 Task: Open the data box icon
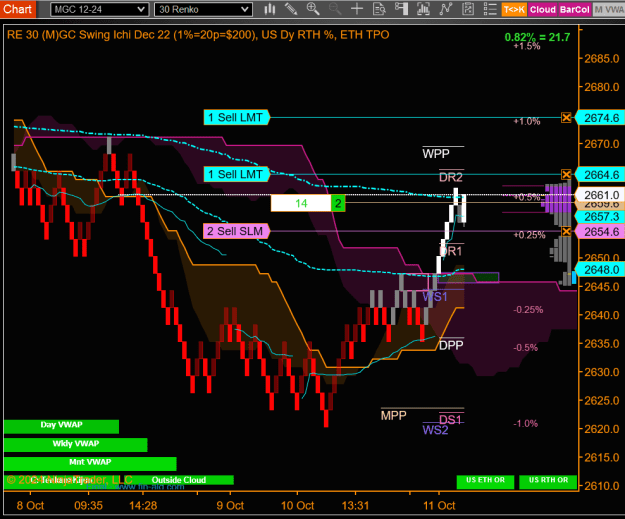[x=379, y=9]
